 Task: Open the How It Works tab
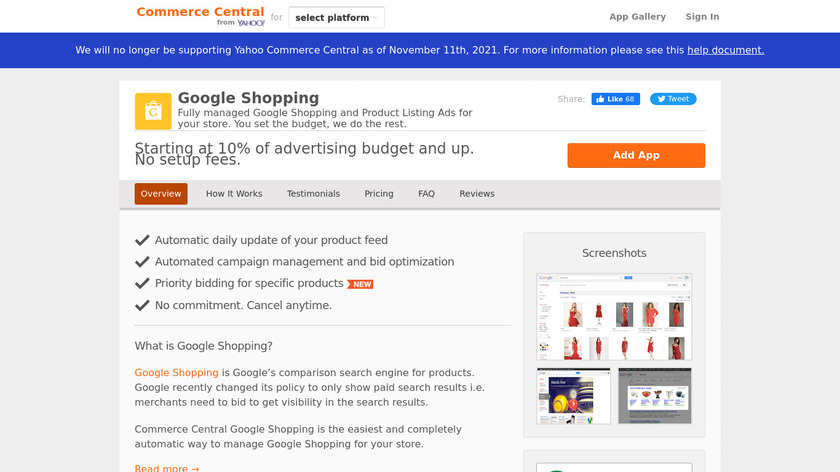234,194
